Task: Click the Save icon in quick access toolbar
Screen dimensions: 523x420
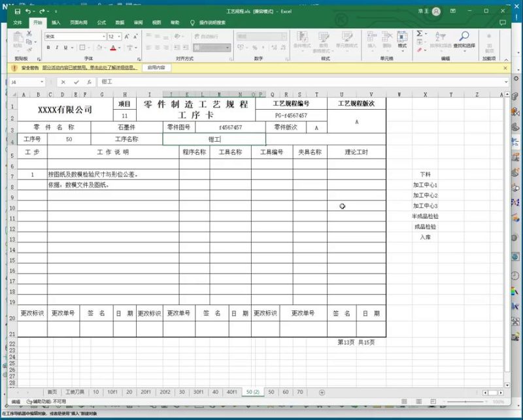Action: pos(17,11)
